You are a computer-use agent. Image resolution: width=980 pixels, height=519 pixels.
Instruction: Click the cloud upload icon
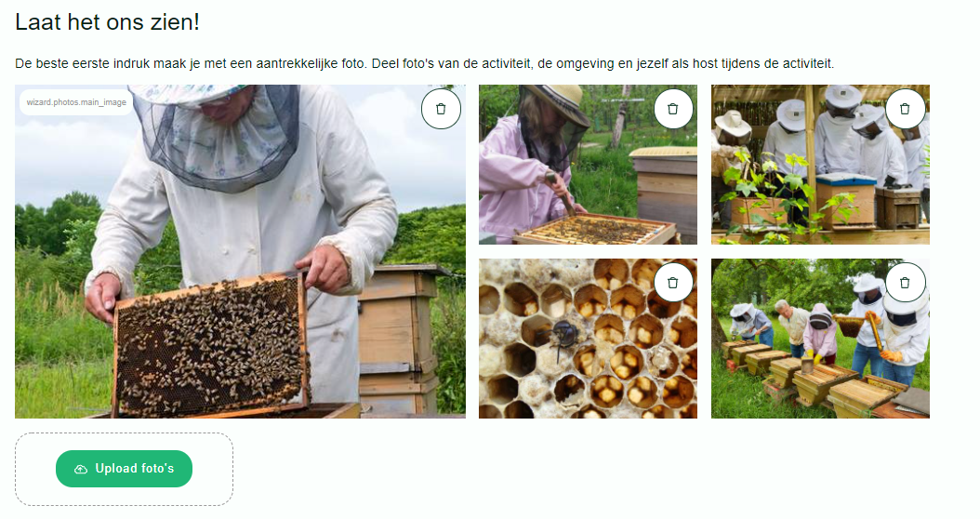click(x=81, y=469)
